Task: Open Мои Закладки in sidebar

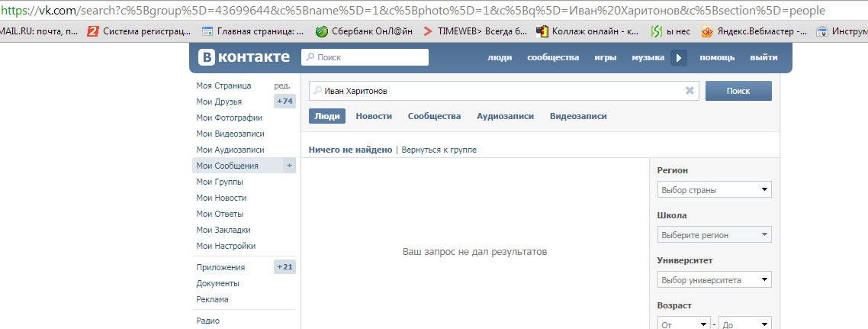Action: (223, 230)
